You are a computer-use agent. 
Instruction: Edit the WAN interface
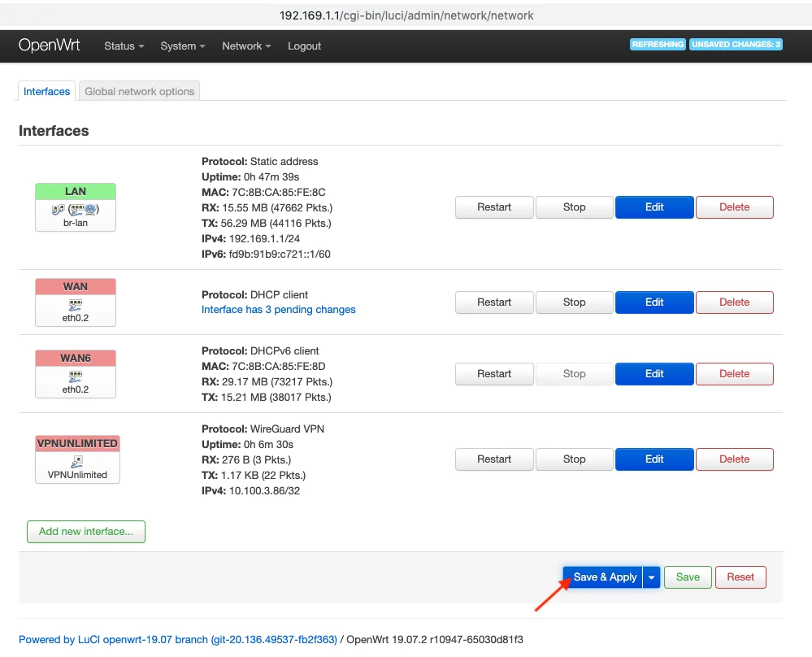click(654, 302)
